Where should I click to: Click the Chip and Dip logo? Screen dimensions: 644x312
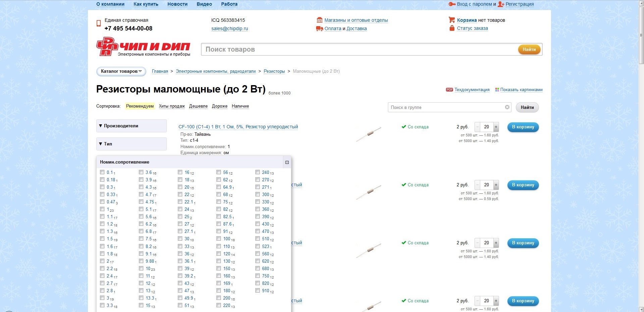(x=143, y=47)
